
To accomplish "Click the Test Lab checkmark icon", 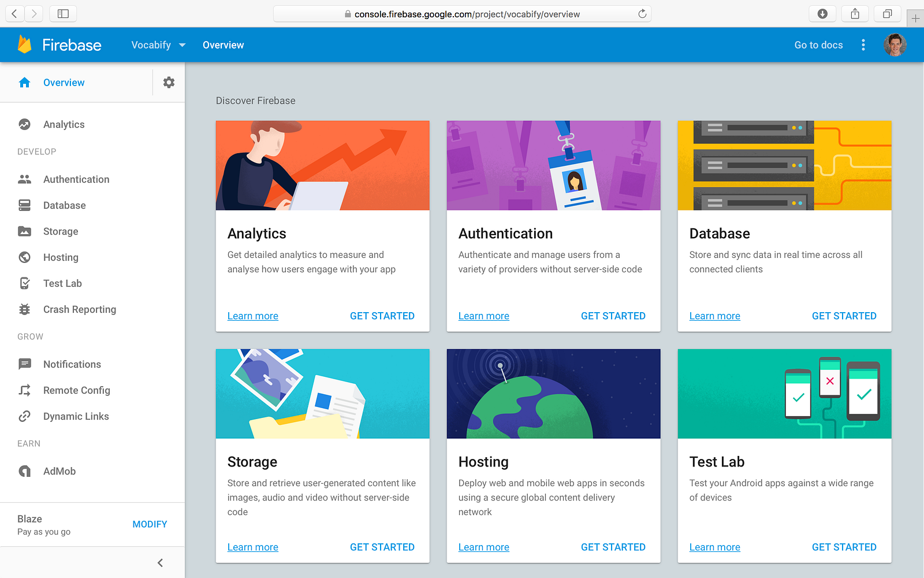I will (x=24, y=283).
